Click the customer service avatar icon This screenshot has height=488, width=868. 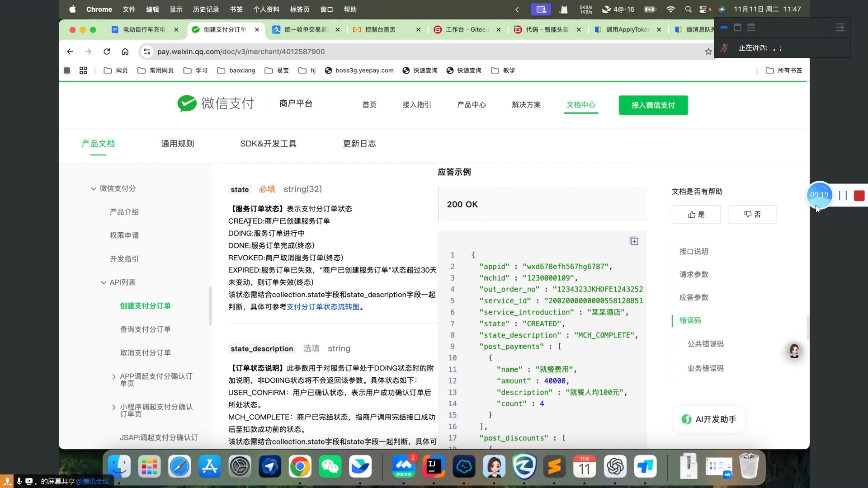click(x=794, y=351)
